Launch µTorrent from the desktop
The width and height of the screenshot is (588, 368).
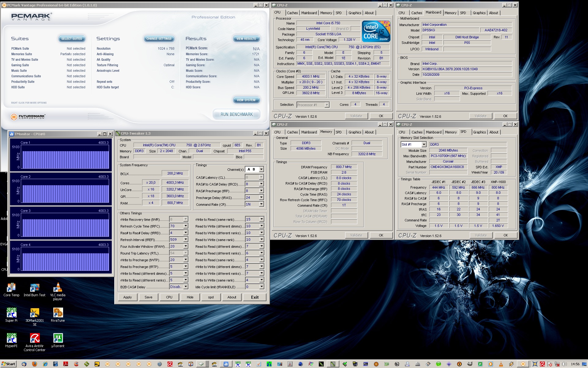[58, 339]
